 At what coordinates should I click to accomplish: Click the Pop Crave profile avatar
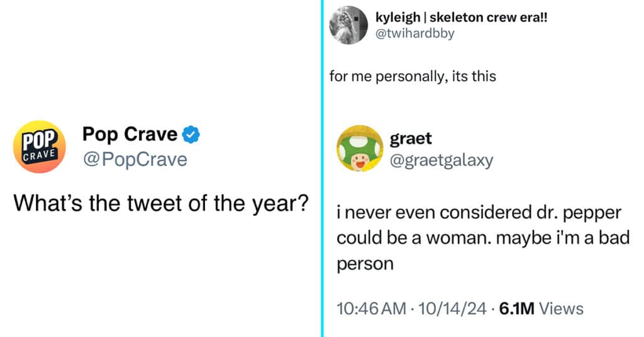(x=40, y=146)
